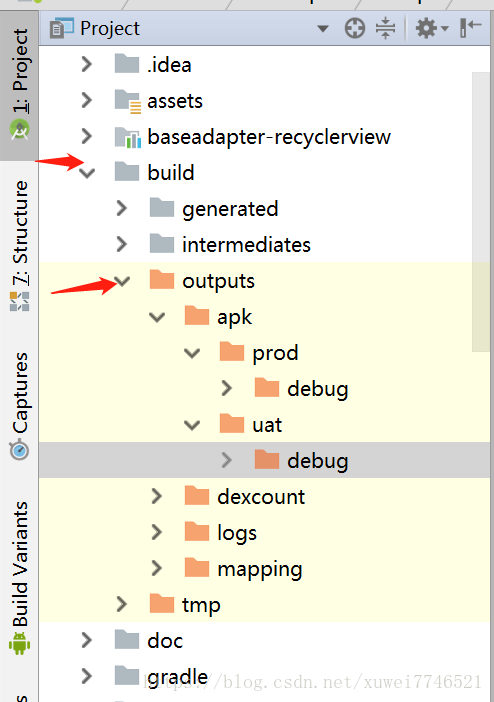This screenshot has height=702, width=494.
Task: Click the orange outputs folder icon
Action: pos(162,280)
